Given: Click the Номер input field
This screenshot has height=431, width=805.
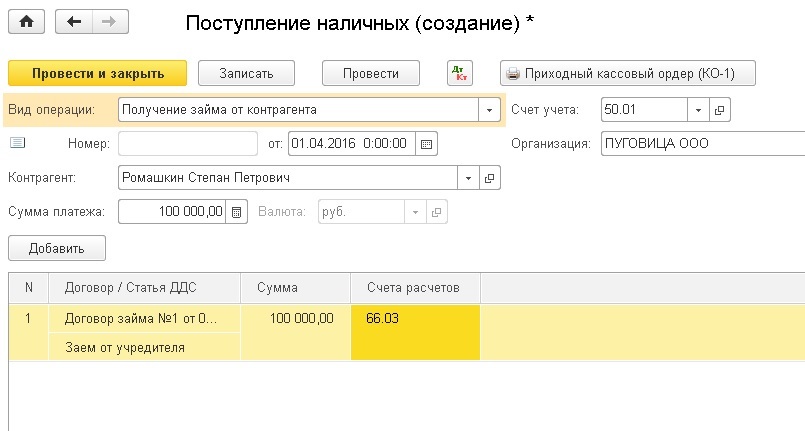Looking at the screenshot, I should 188,144.
